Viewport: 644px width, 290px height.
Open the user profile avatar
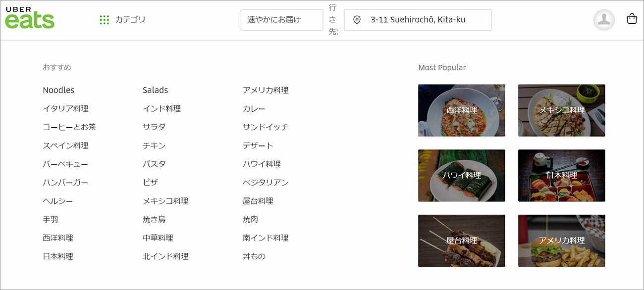604,20
